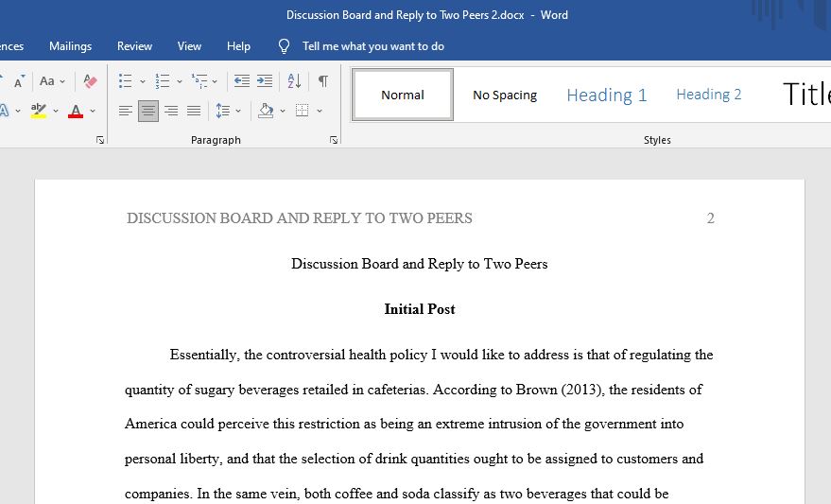The width and height of the screenshot is (831, 504).
Task: Expand the bullet library dropdown arrow
Action: [x=143, y=81]
